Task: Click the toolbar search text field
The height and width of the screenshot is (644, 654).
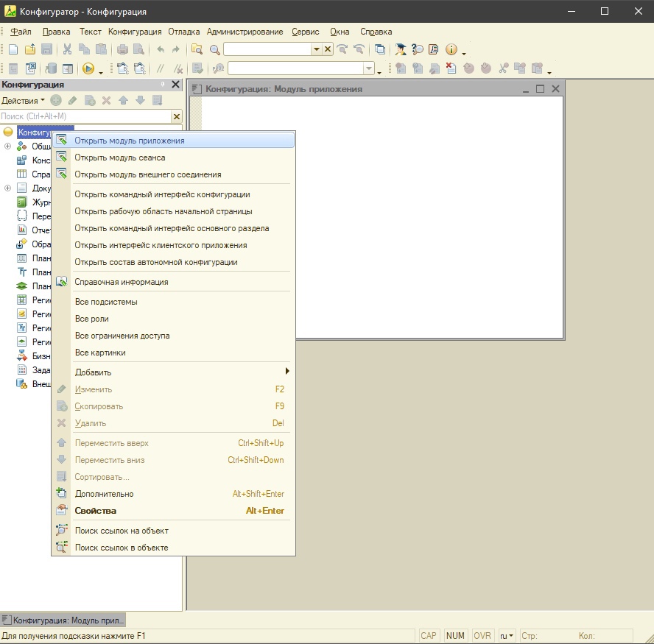Action: pyautogui.click(x=267, y=49)
